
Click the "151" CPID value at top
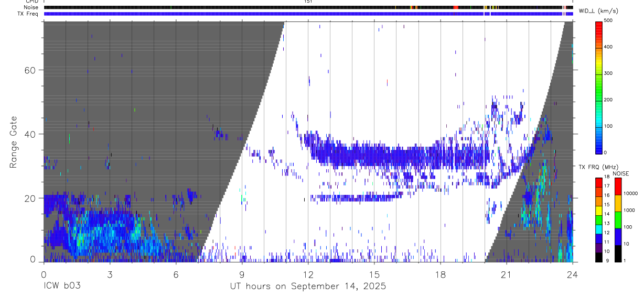point(308,2)
